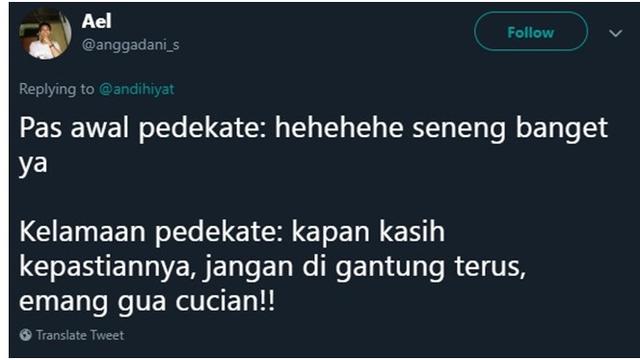Click the text 'emang gua cucian!!'
The image size is (640, 360).
click(x=147, y=301)
